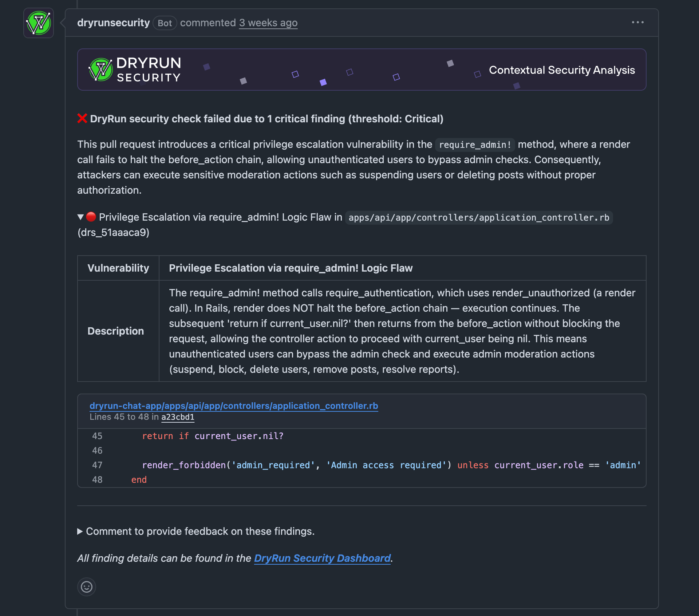Open commit a23cbd1 link
Viewport: 699px width, 616px height.
[178, 417]
